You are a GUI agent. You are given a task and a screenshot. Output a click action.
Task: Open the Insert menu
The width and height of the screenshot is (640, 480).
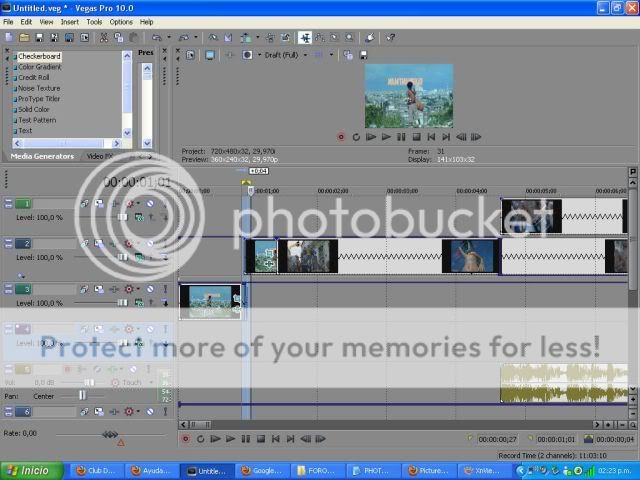[70, 22]
